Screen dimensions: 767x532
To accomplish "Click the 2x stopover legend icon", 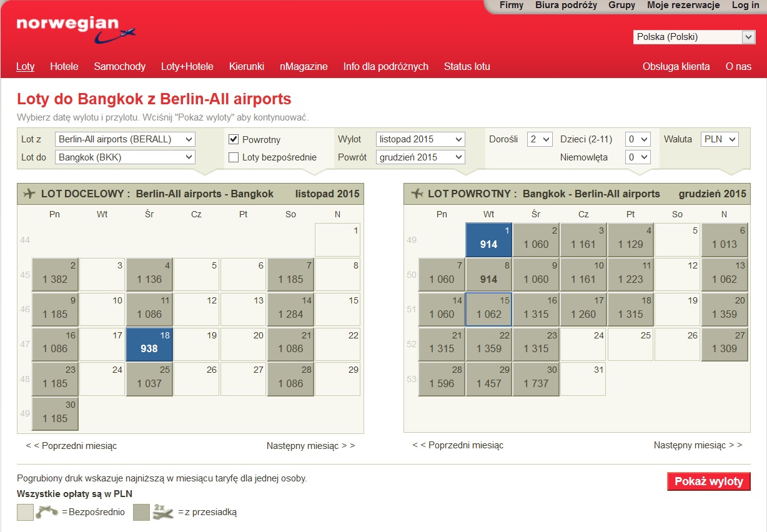I will click(x=164, y=512).
